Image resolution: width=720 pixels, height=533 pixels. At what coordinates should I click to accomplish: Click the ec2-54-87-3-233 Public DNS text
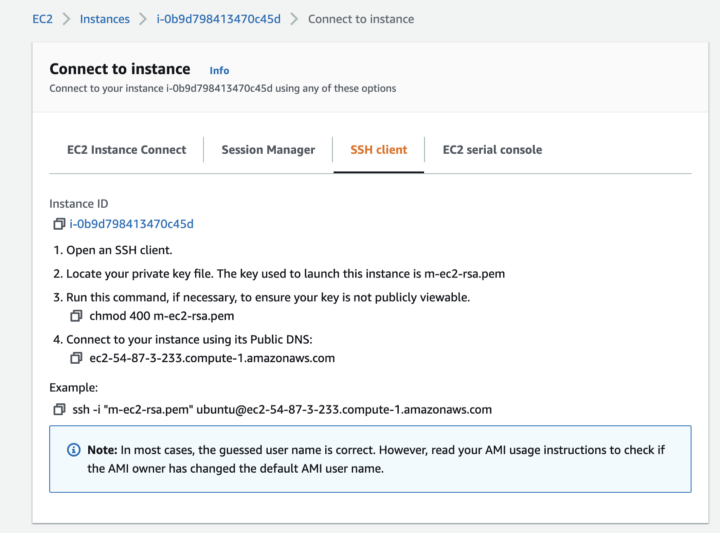(x=212, y=358)
